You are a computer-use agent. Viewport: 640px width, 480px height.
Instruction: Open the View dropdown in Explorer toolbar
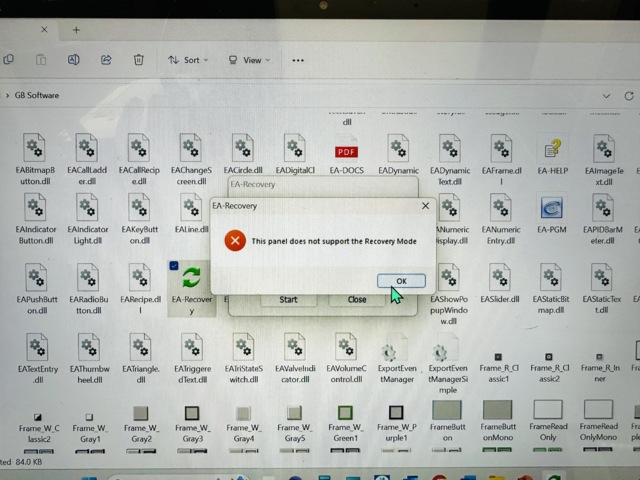pyautogui.click(x=249, y=60)
